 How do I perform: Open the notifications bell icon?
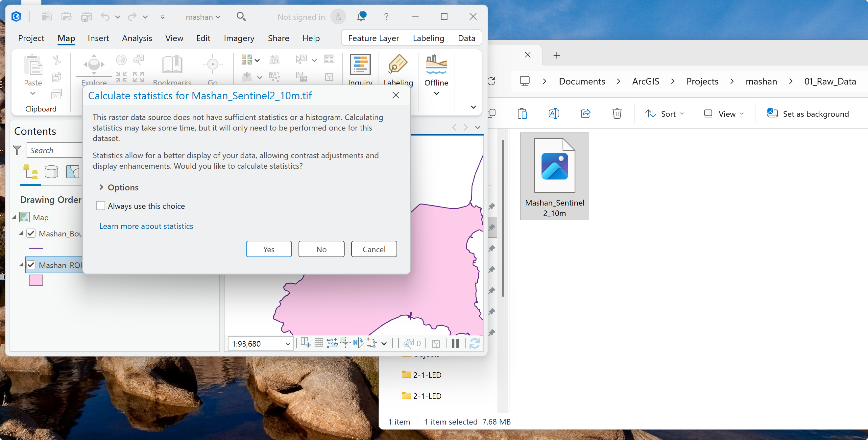[x=361, y=16]
